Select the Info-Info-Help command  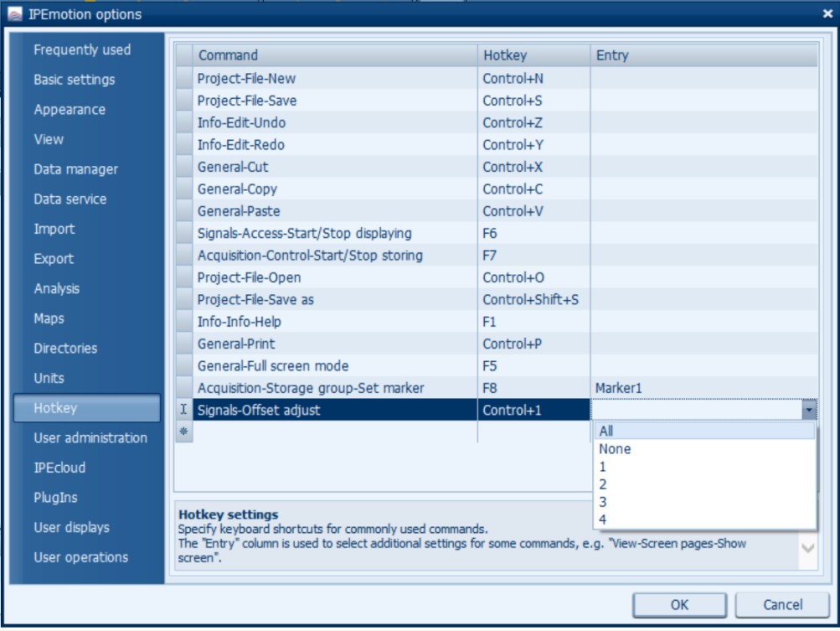[x=335, y=322]
